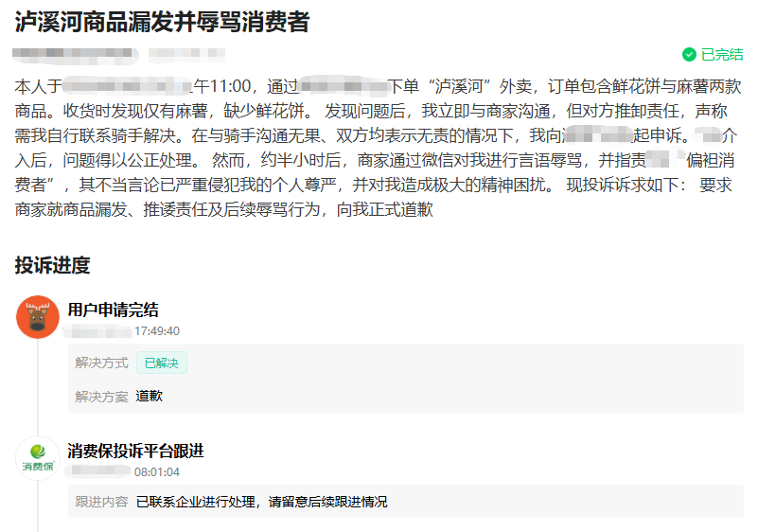Click the 已解决 status tag
758x532 pixels.
coord(162,363)
